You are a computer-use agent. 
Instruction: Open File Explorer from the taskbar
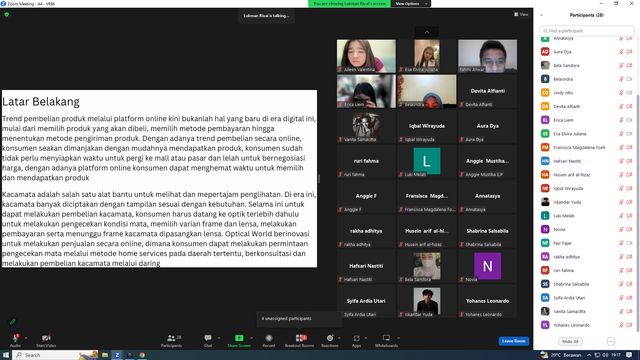click(105, 355)
